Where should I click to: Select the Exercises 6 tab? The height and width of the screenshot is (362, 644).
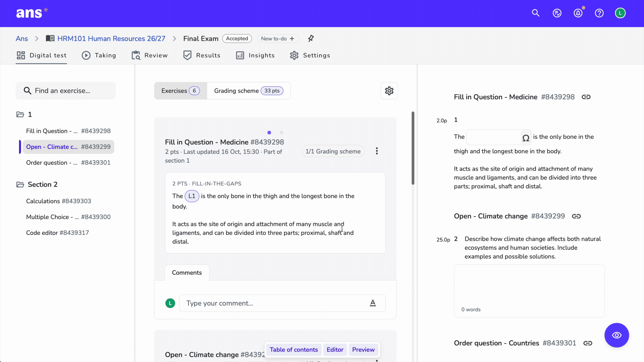[180, 91]
